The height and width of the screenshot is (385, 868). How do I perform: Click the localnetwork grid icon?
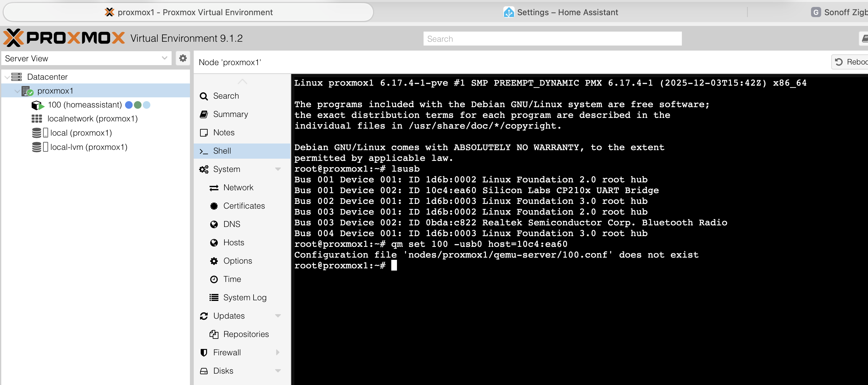(x=37, y=119)
